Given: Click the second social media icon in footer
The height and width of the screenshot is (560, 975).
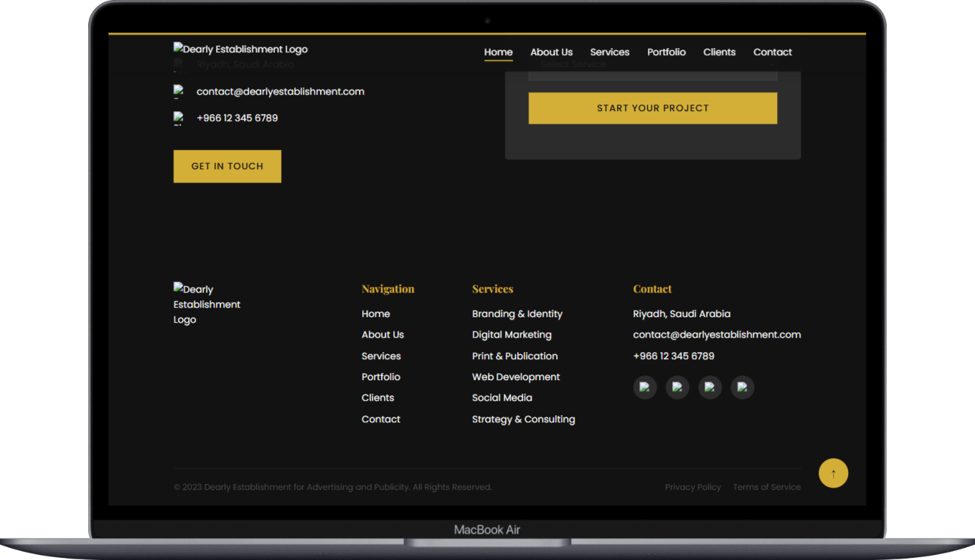Looking at the screenshot, I should (x=677, y=387).
